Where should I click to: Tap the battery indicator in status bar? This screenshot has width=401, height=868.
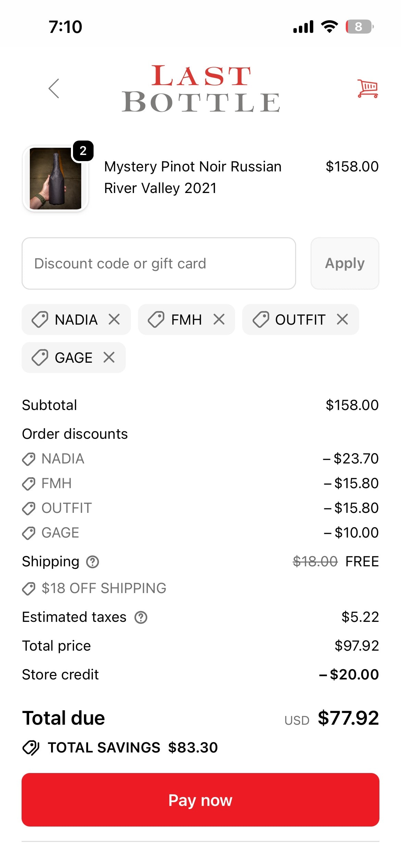359,27
